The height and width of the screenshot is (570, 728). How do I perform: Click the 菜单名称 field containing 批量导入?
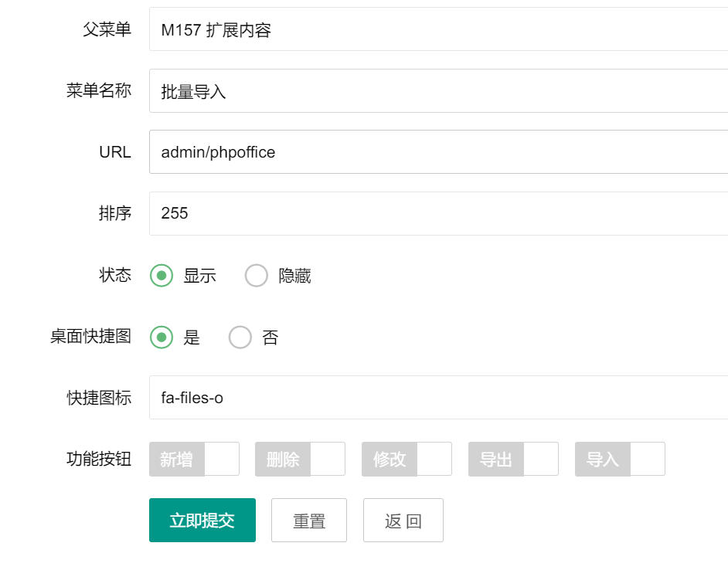(x=437, y=91)
